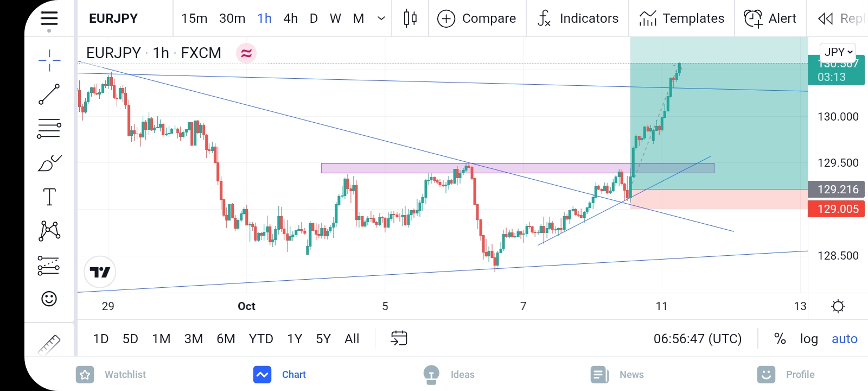Switch to the Ideas tab
868x391 pixels.
coord(449,374)
